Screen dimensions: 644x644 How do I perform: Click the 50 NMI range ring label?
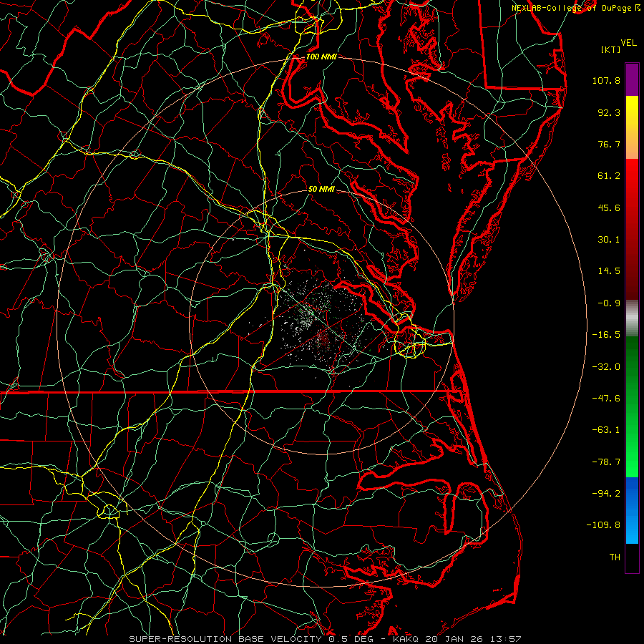click(x=321, y=190)
